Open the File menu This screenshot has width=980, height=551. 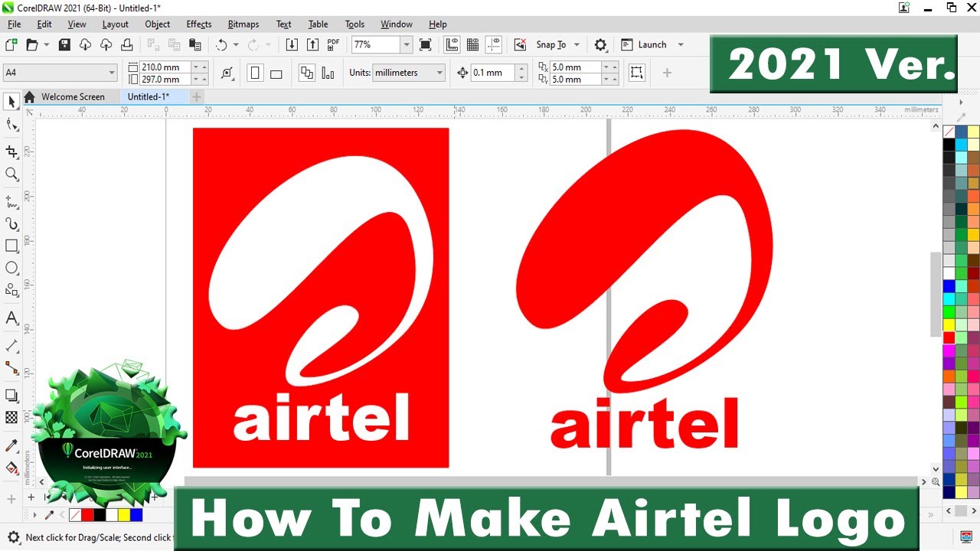14,24
